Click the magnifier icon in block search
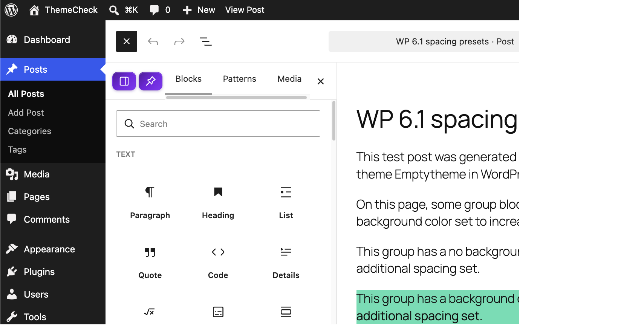Viewport: 644px width, 330px height. (129, 124)
